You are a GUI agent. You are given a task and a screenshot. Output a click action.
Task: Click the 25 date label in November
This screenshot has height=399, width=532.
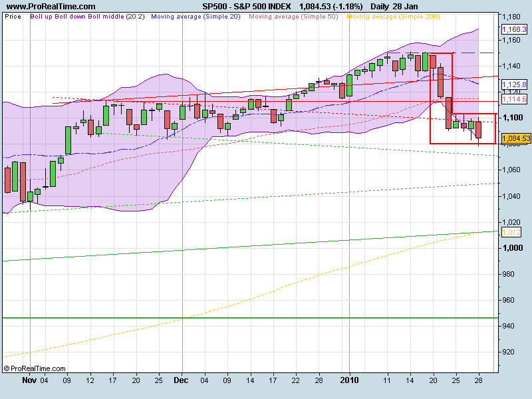[158, 380]
